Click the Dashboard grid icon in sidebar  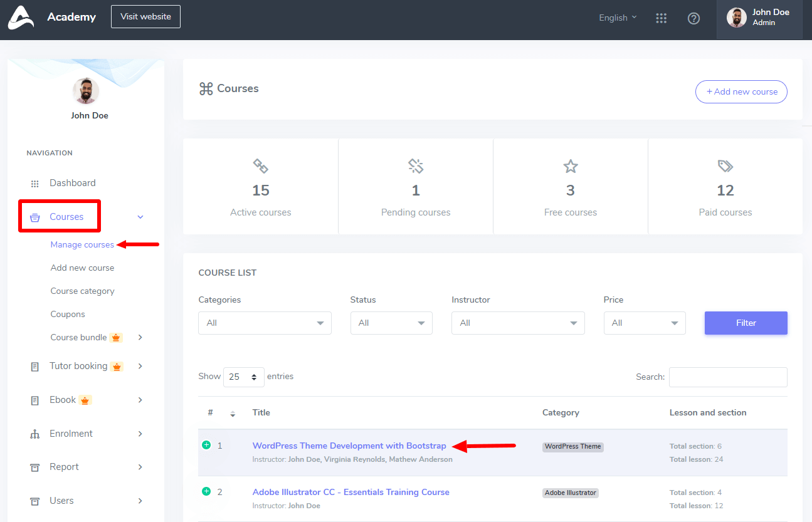tap(35, 184)
